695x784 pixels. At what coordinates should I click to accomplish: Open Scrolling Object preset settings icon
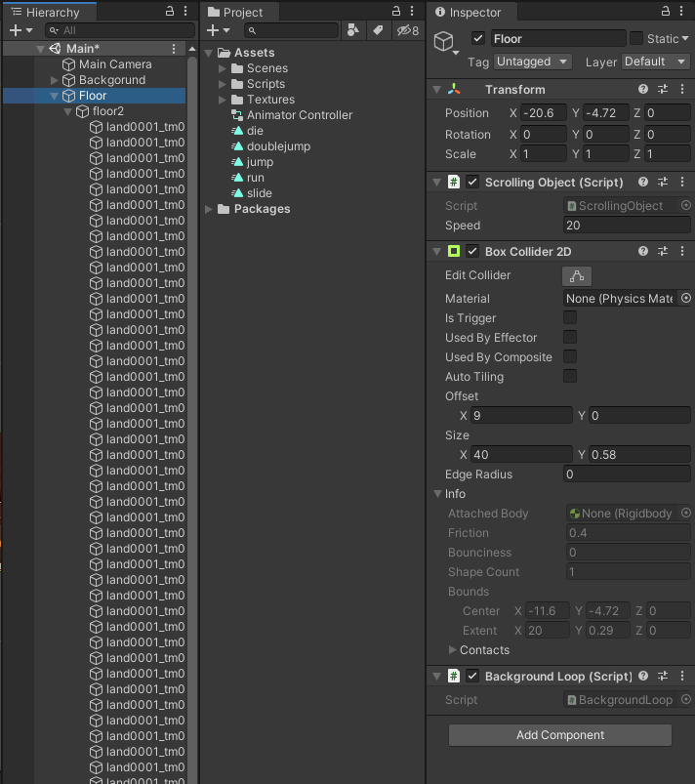pos(663,182)
